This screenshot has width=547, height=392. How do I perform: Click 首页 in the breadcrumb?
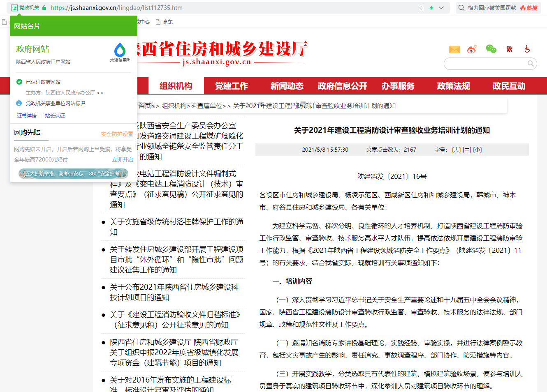click(x=145, y=106)
